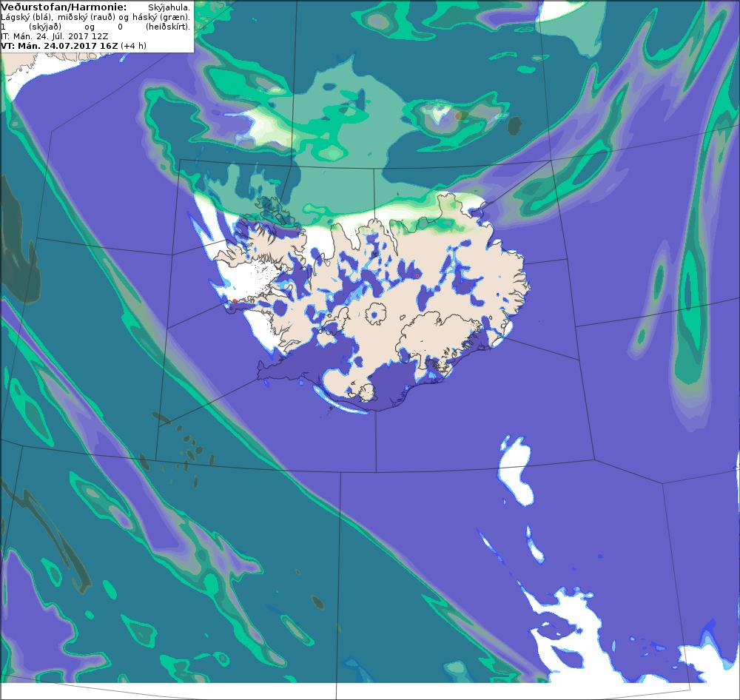Click the '(heiðskírt).' legend word
The image size is (740, 700).
tap(168, 27)
